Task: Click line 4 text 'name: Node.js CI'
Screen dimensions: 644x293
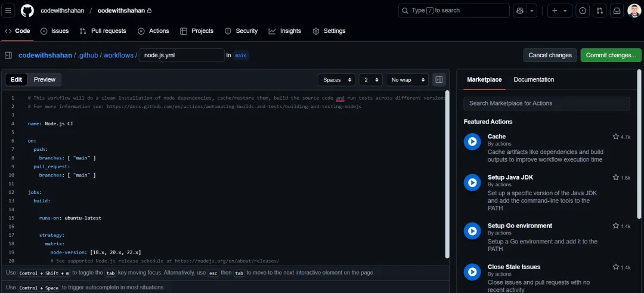Action: (x=51, y=124)
